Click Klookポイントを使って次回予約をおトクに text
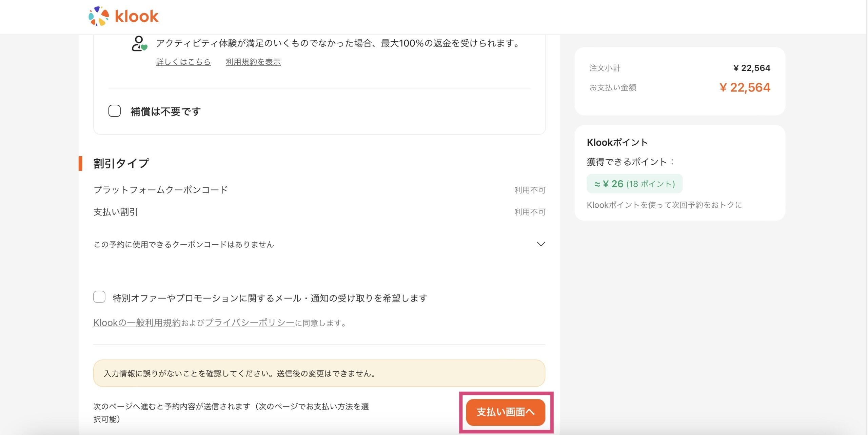The image size is (868, 435). pyautogui.click(x=665, y=205)
